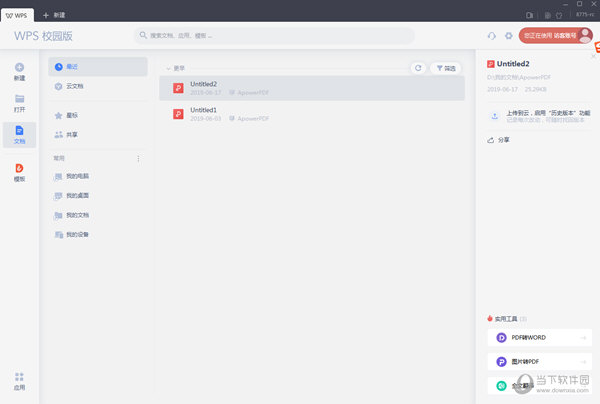Click the first title bar icon left of the divider
Image resolution: width=600 pixels, height=404 pixels.
530,15
